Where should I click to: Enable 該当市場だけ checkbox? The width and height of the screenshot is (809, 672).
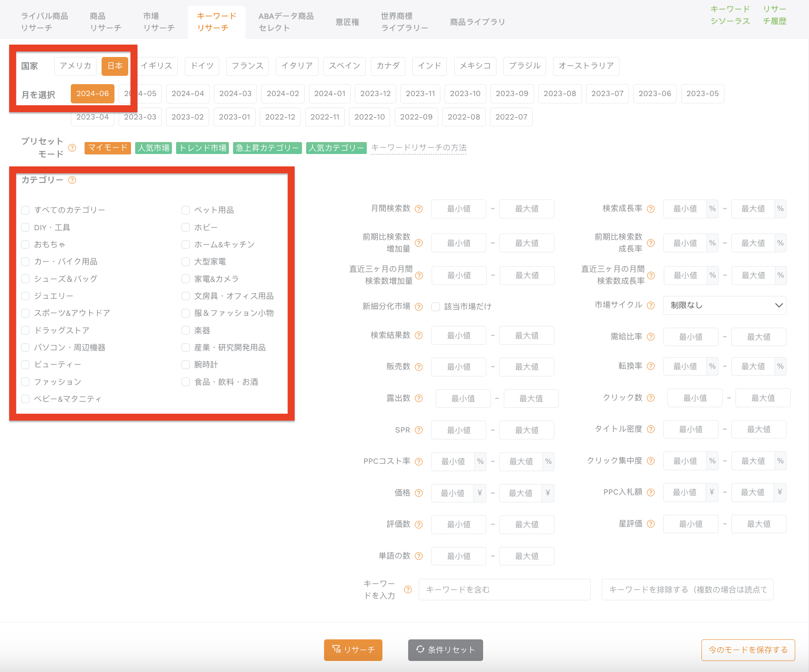coord(436,307)
